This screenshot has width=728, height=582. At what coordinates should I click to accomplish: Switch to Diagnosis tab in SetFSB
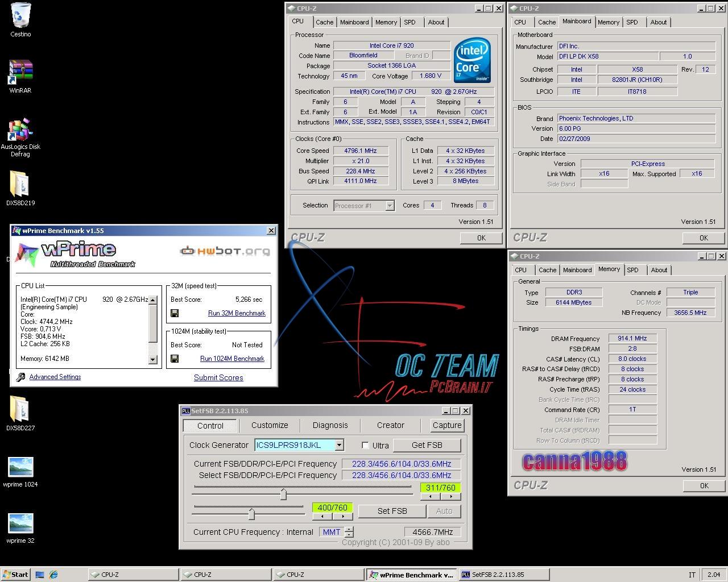pyautogui.click(x=330, y=425)
